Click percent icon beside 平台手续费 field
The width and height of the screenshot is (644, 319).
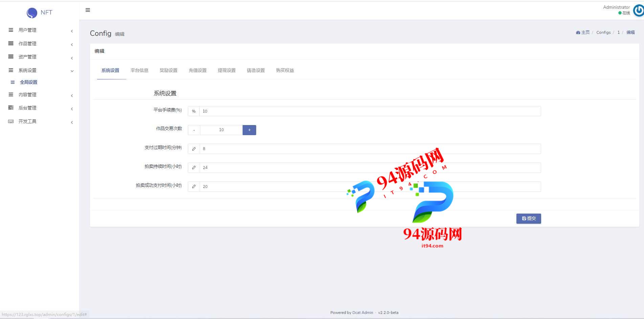[194, 111]
